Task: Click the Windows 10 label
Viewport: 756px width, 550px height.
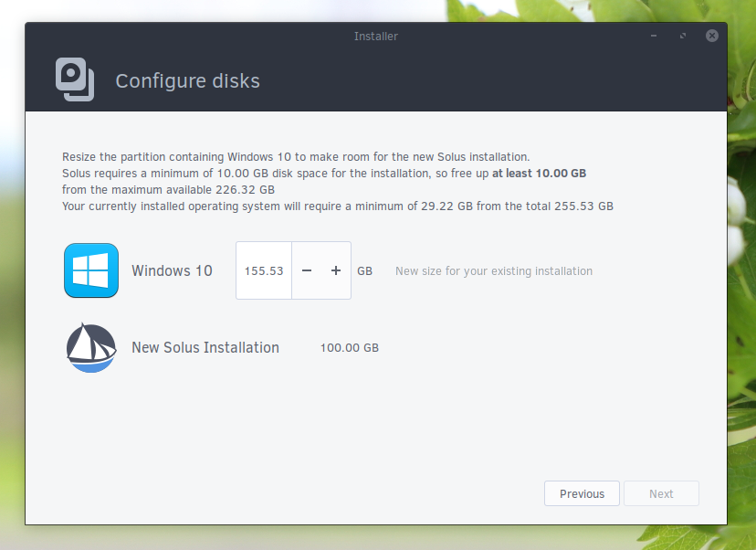Action: (x=173, y=270)
